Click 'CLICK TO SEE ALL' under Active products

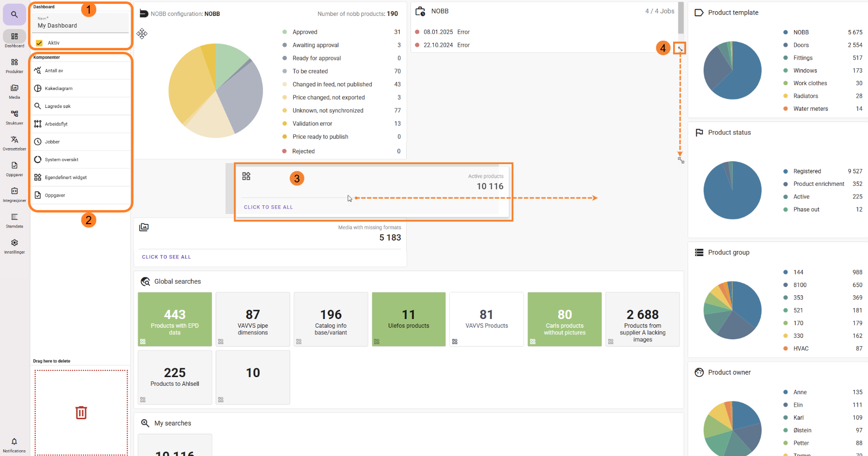point(268,207)
